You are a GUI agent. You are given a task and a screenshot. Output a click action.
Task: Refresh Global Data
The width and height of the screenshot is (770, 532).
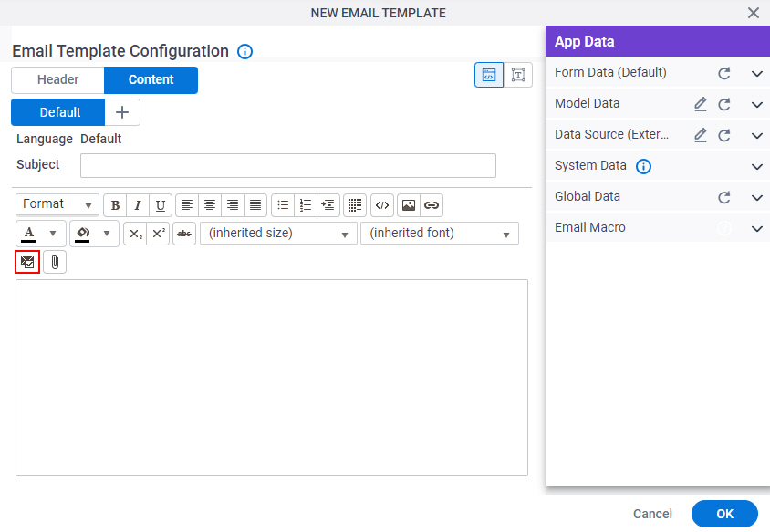(x=724, y=197)
